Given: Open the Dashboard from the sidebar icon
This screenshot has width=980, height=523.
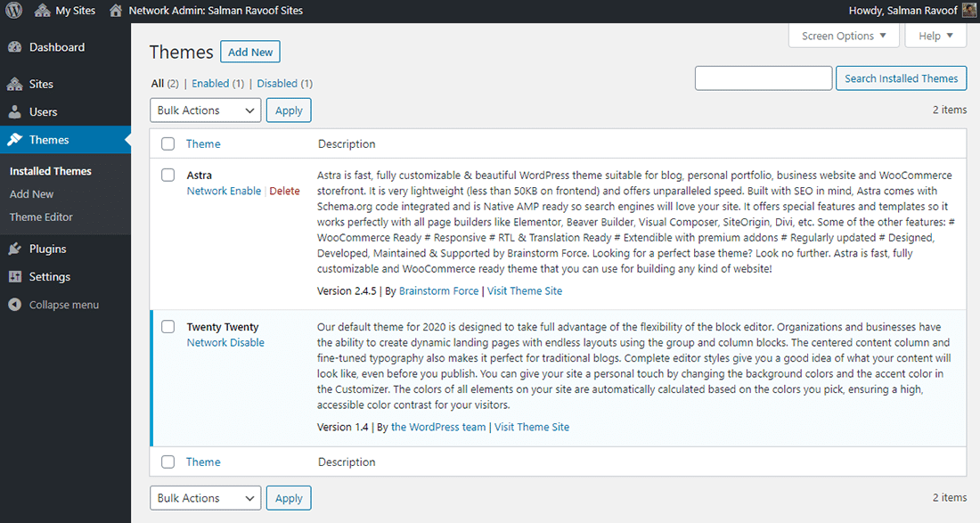Looking at the screenshot, I should [x=16, y=46].
